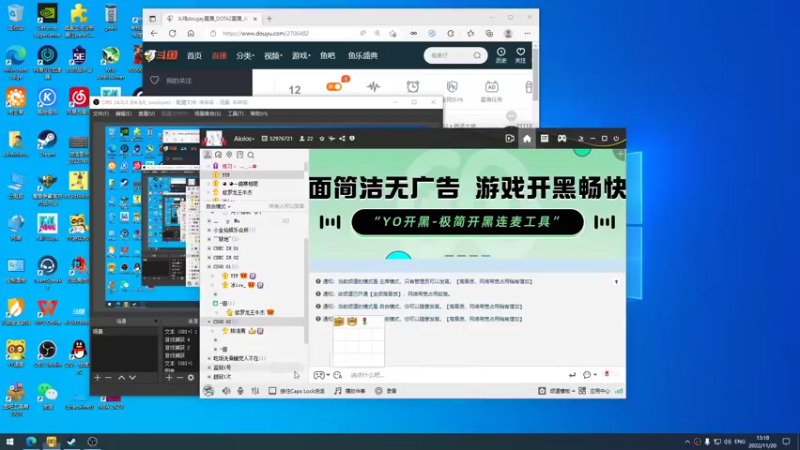Open the YY list panel icon
This screenshot has width=800, height=450.
[544, 138]
